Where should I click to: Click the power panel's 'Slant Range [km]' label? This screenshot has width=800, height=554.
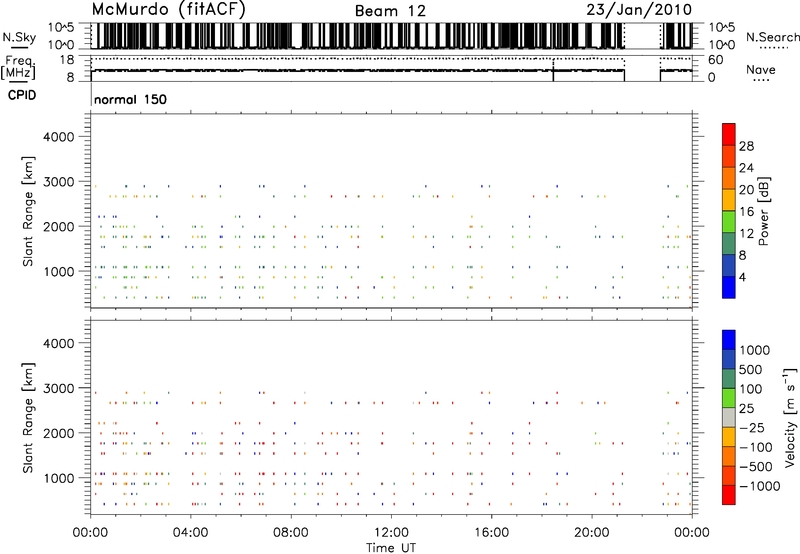[28, 212]
